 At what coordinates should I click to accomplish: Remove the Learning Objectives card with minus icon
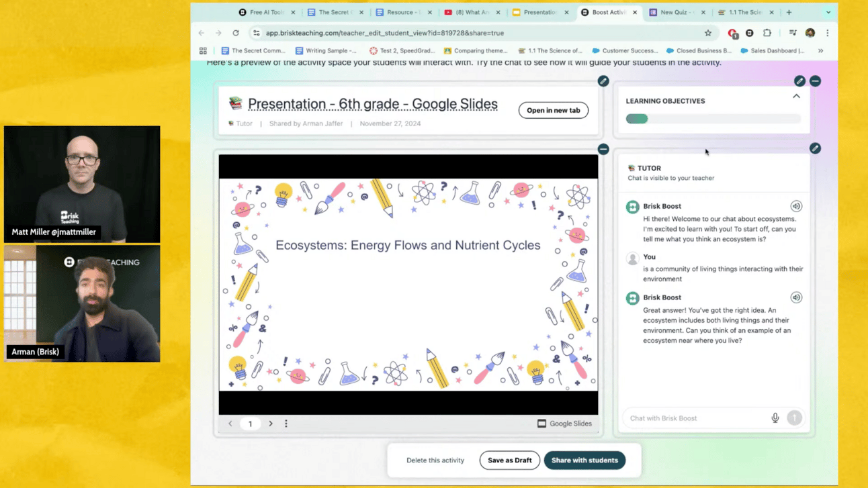815,81
